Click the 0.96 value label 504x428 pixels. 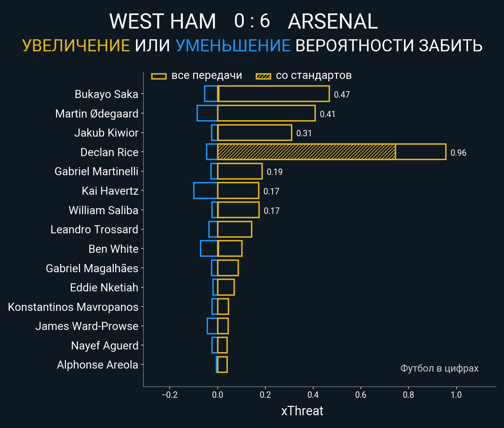tap(458, 153)
